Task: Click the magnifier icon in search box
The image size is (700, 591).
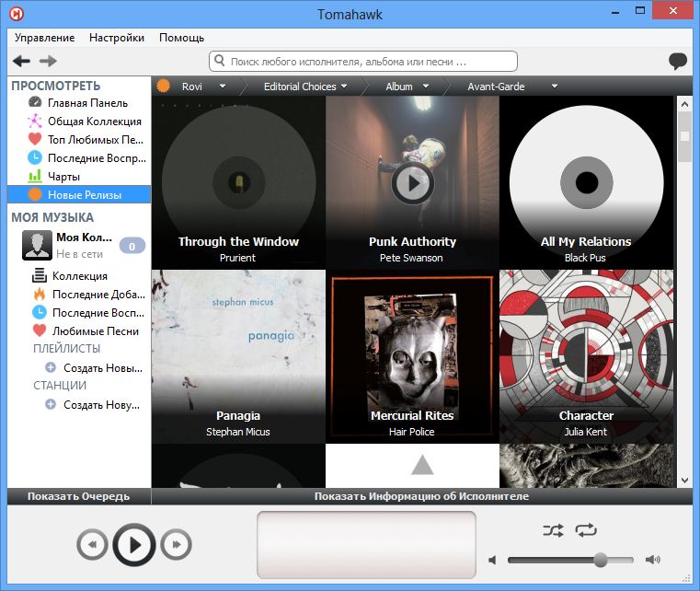Action: point(219,61)
